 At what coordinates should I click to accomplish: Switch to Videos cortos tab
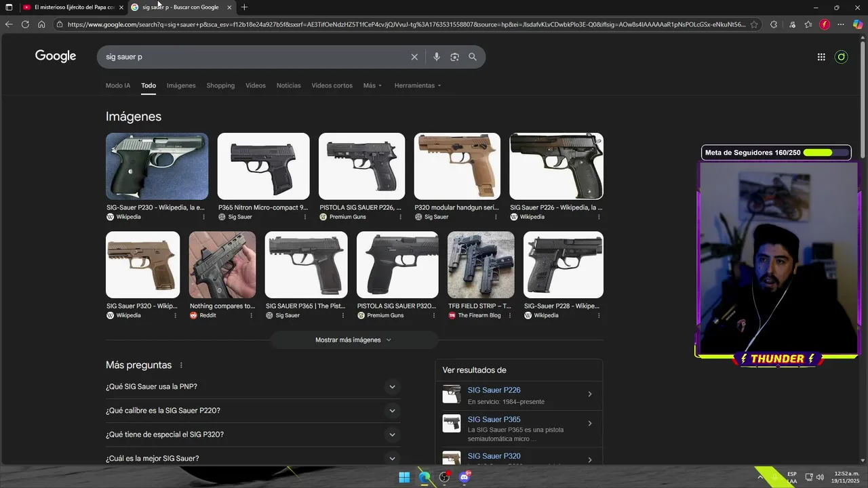pos(332,85)
